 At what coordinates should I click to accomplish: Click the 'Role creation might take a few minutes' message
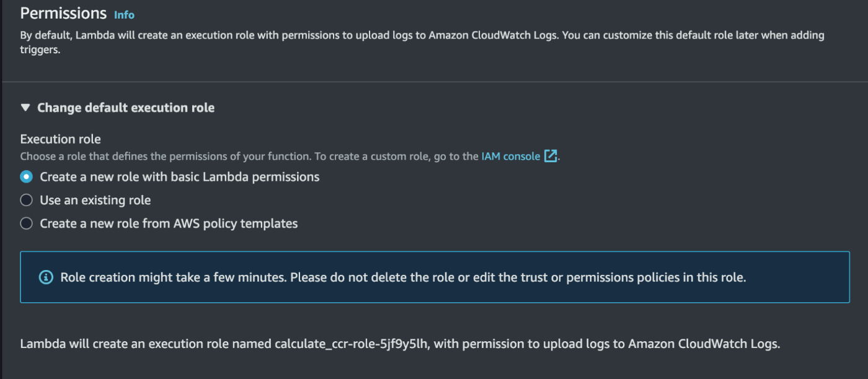click(403, 277)
